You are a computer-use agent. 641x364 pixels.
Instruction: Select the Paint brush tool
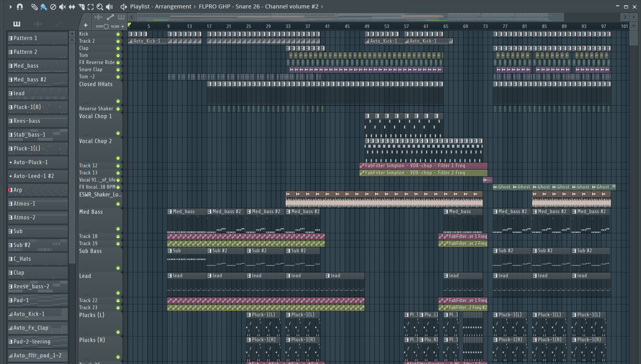[x=43, y=7]
